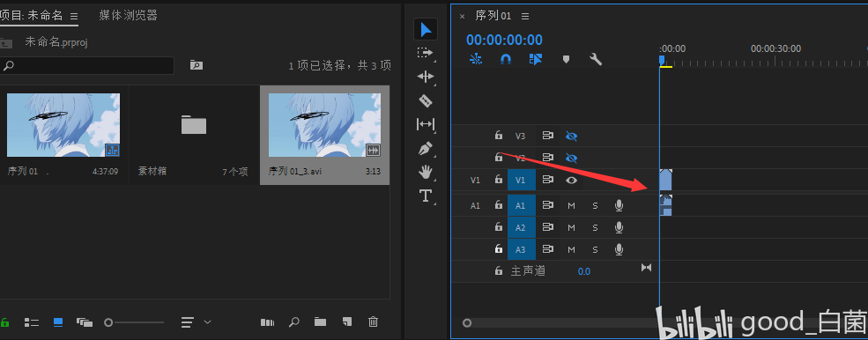Screen dimensions: 868x340
Task: Toggle the master track (主声道) lock
Action: click(498, 270)
